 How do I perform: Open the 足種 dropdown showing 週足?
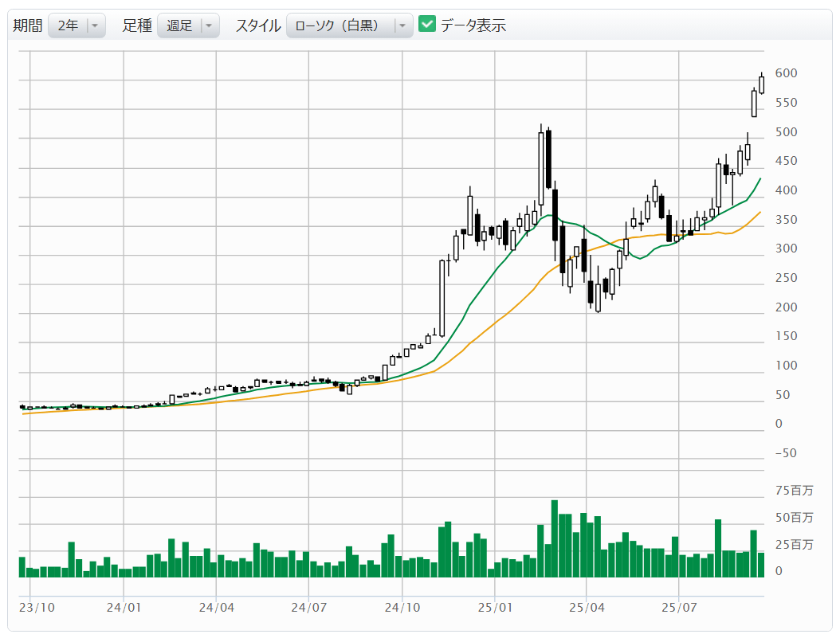click(179, 25)
